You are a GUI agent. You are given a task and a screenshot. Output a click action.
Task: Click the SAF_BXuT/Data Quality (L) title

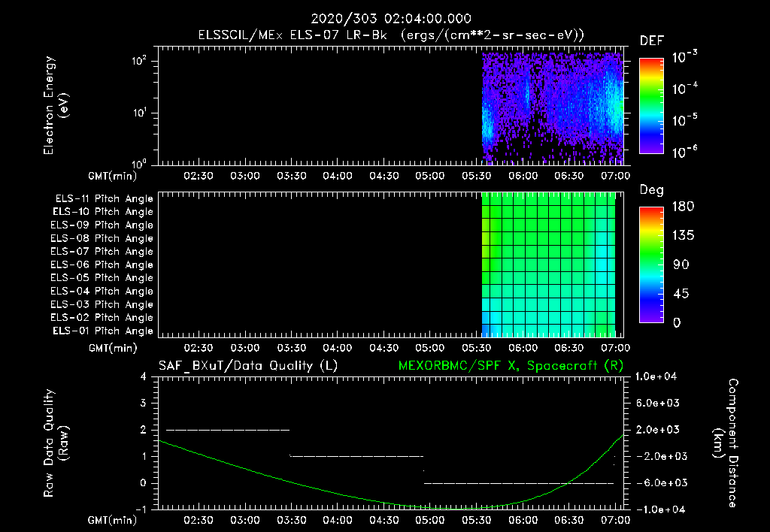tap(248, 366)
